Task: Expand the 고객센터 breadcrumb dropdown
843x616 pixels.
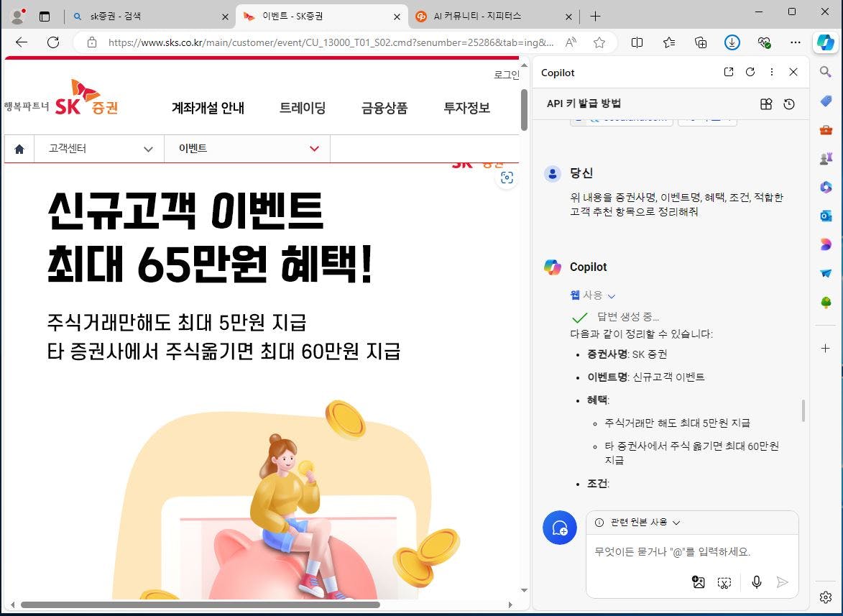Action: pyautogui.click(x=148, y=149)
